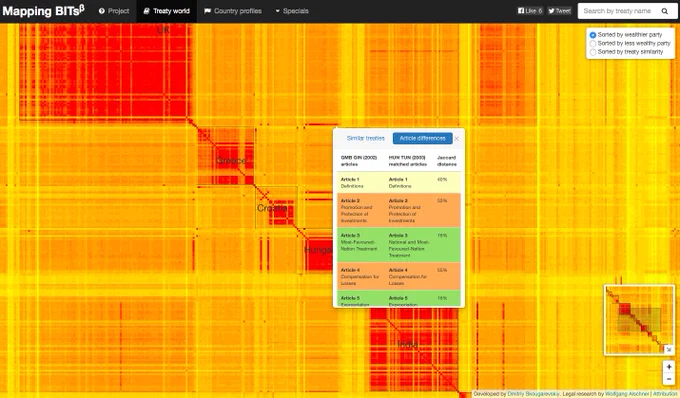Switch to Similar treaties tab
Screen dimensions: 680x398
tap(366, 138)
